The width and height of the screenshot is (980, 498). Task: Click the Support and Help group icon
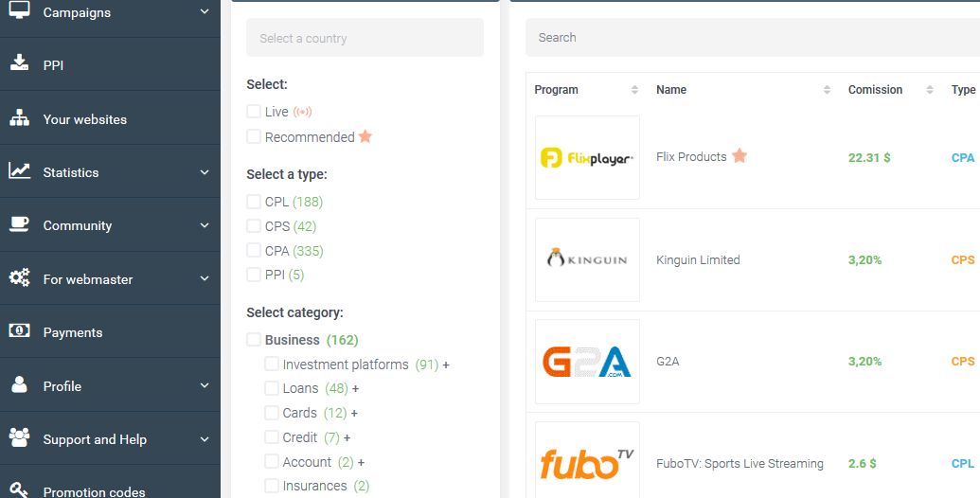point(19,438)
